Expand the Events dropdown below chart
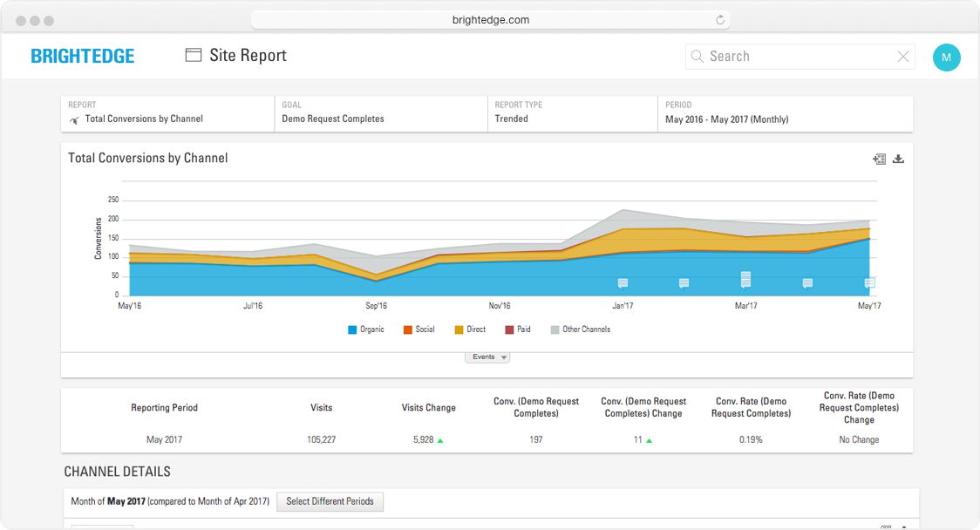The height and width of the screenshot is (530, 980). click(487, 357)
